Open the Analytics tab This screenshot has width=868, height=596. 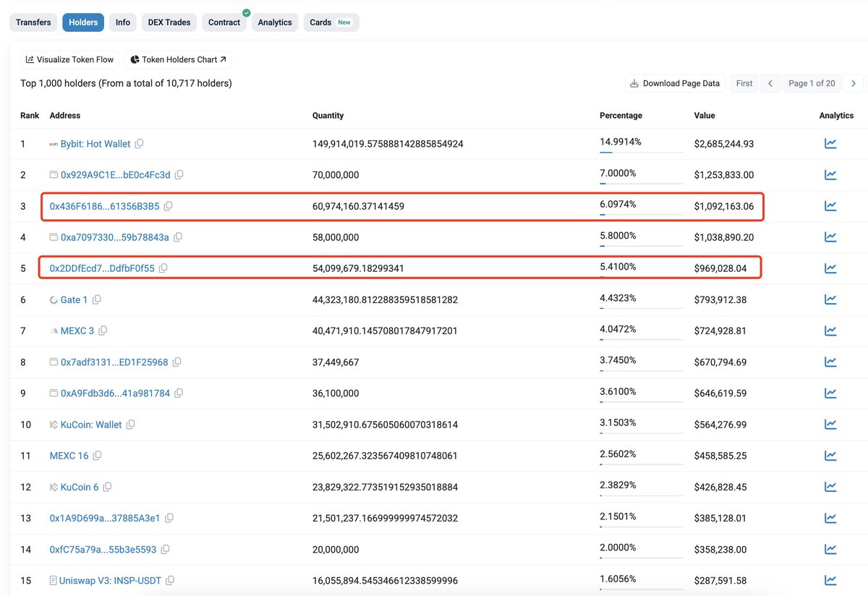point(275,22)
